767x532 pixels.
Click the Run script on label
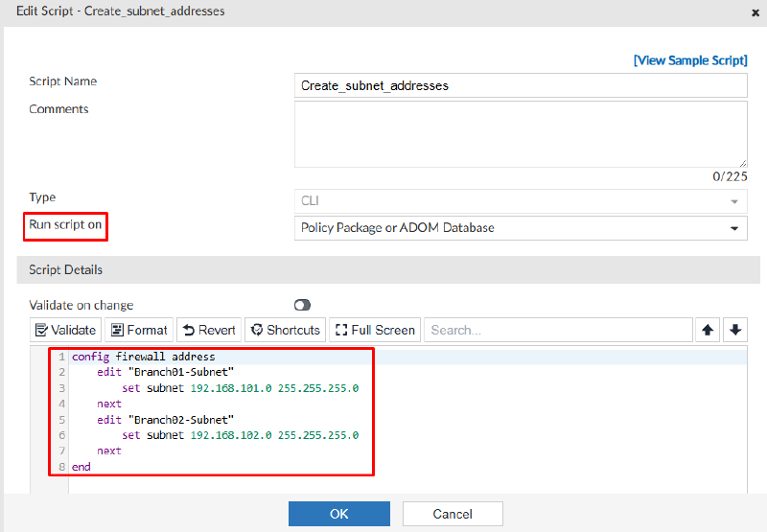coord(65,224)
